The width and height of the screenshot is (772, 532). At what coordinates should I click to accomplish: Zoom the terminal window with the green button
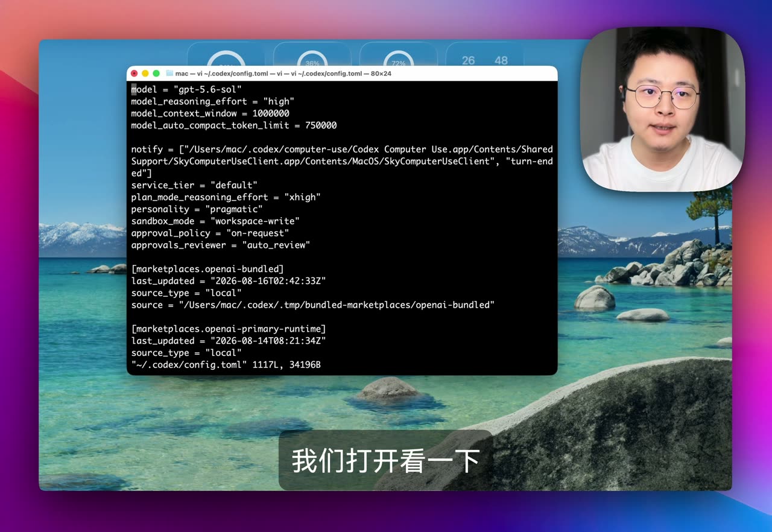coord(156,74)
